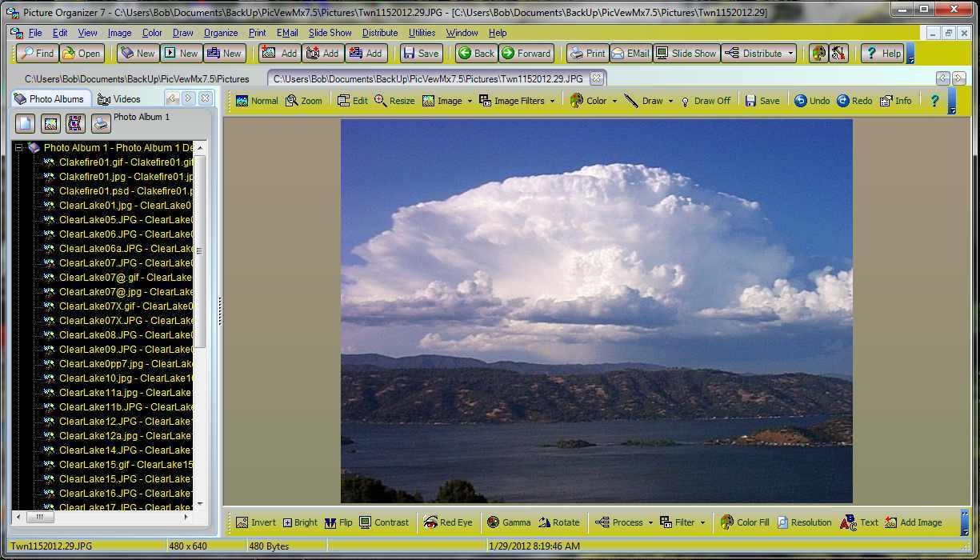Image resolution: width=980 pixels, height=560 pixels.
Task: Open the Gamma adjustment tool
Action: tap(509, 522)
